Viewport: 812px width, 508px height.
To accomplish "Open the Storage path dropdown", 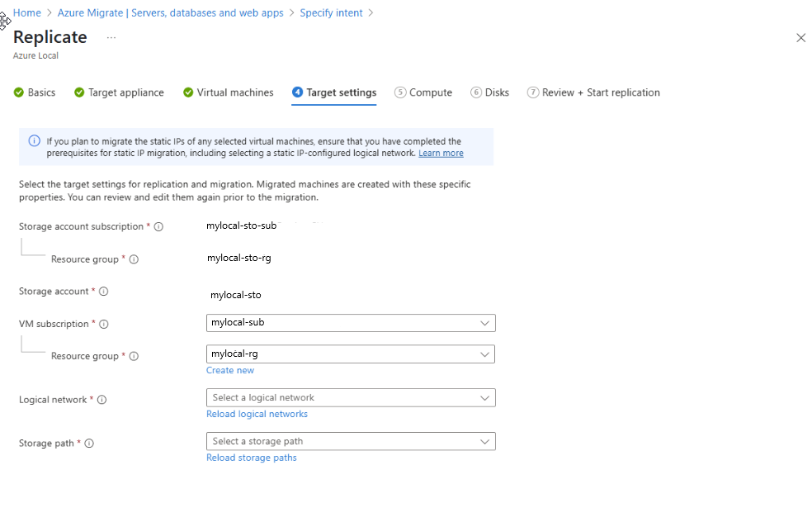I will (350, 441).
